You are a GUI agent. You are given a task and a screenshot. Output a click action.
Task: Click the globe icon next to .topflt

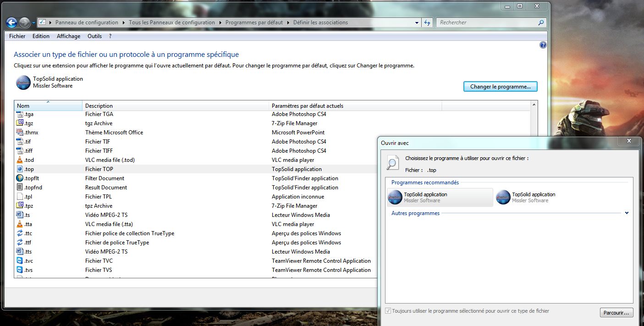pyautogui.click(x=20, y=178)
